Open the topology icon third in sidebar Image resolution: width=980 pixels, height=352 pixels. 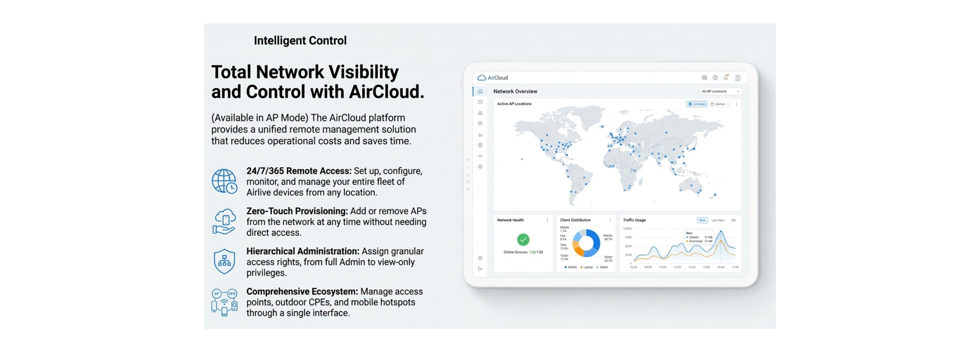tap(480, 113)
